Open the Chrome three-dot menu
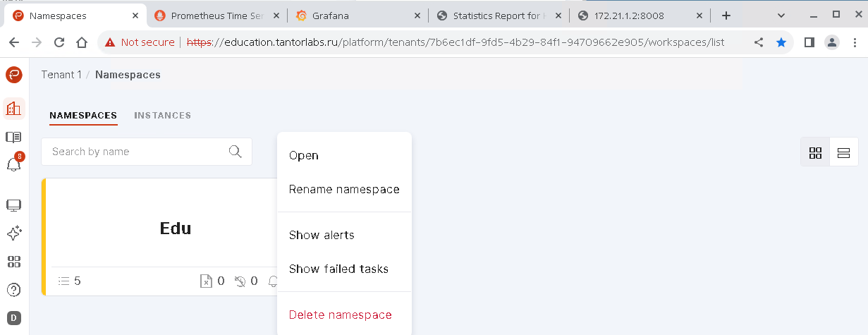This screenshot has width=868, height=335. click(854, 42)
